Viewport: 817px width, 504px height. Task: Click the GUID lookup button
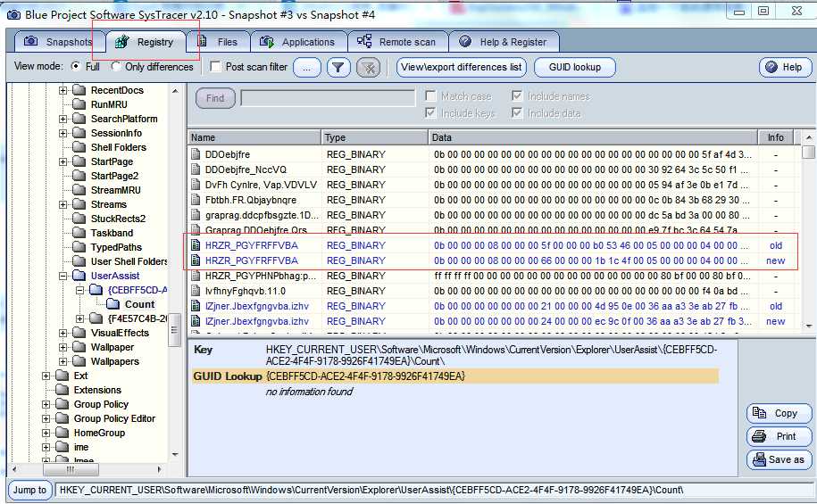(575, 67)
